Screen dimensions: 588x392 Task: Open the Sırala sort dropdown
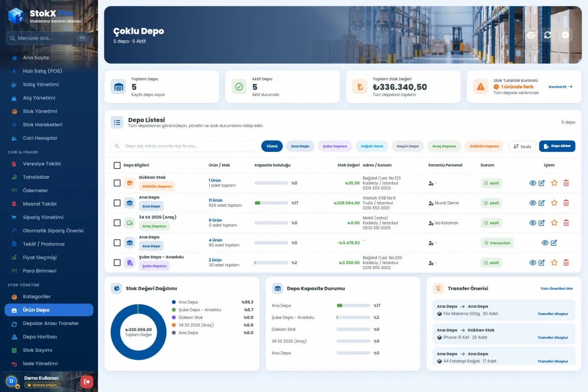point(522,146)
